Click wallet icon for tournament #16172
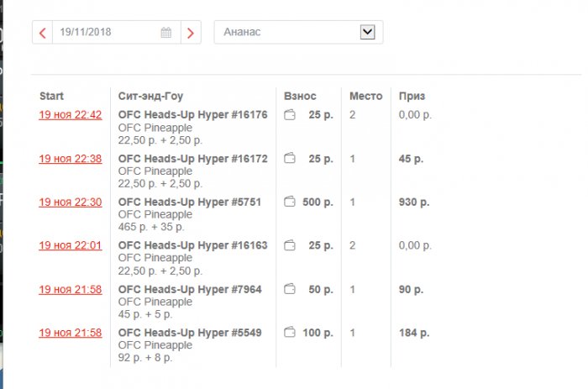The image size is (588, 389). (291, 158)
